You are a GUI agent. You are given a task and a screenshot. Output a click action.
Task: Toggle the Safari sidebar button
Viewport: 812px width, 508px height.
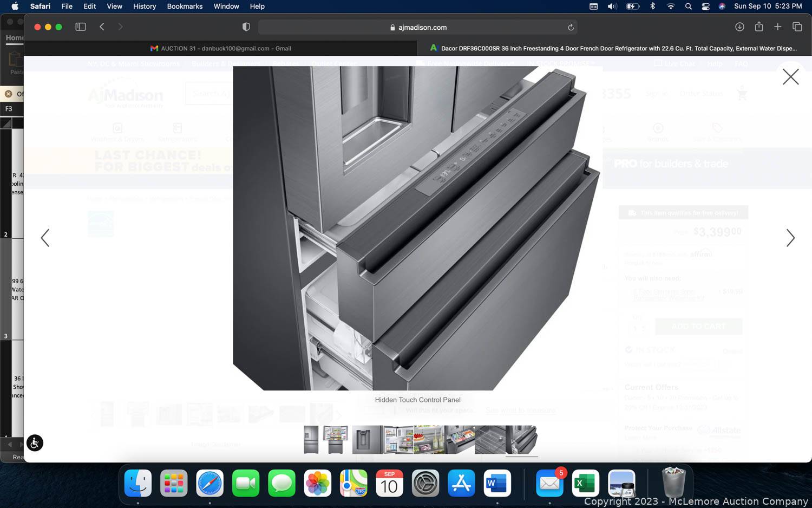(x=81, y=27)
